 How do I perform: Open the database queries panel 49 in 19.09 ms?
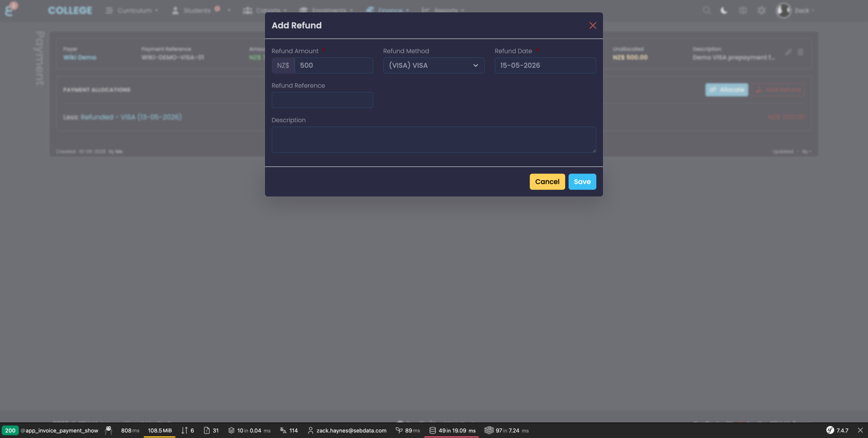point(452,430)
